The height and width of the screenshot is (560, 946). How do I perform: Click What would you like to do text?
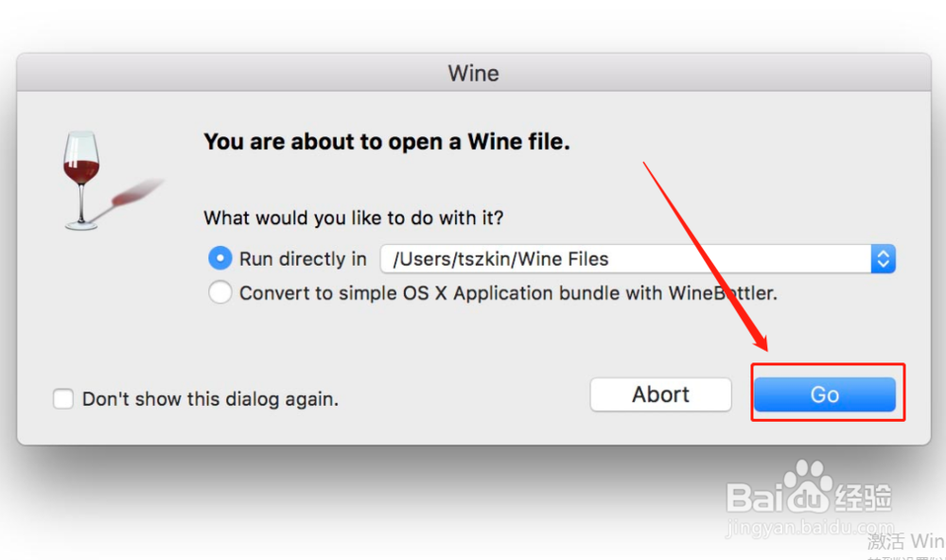click(x=354, y=218)
